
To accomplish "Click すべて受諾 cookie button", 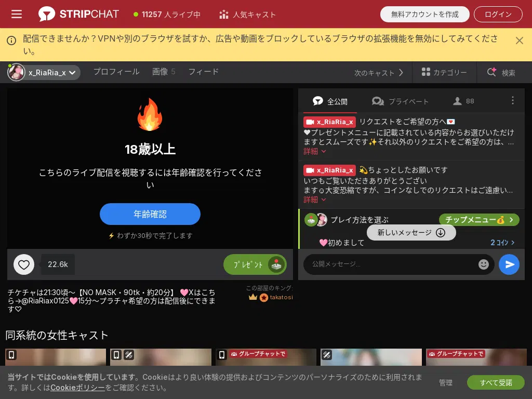I will click(x=496, y=383).
